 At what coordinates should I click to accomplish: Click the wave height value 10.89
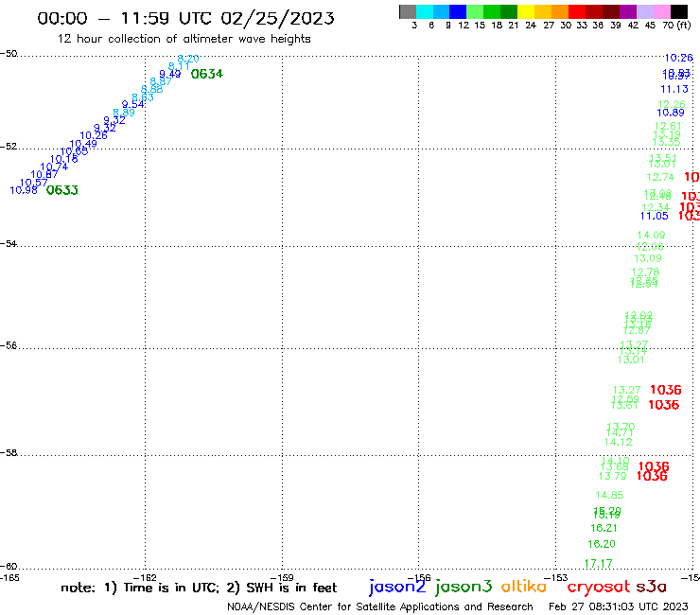[x=671, y=113]
